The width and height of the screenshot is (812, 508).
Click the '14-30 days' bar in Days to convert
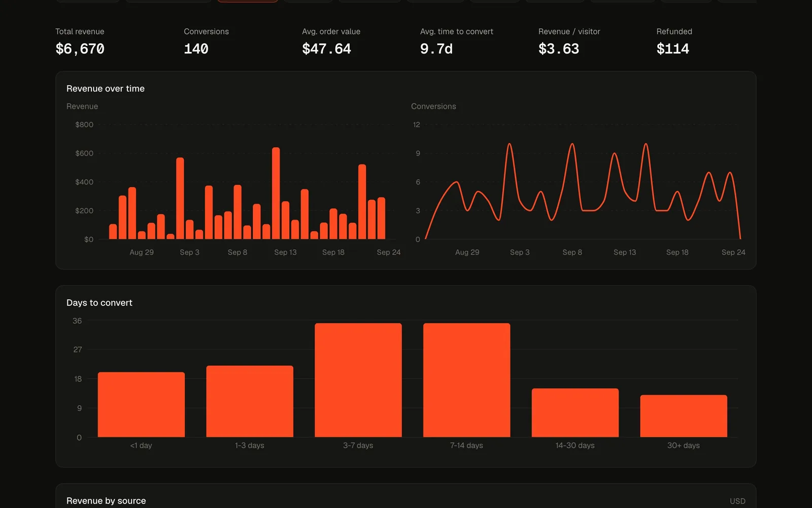pos(575,412)
